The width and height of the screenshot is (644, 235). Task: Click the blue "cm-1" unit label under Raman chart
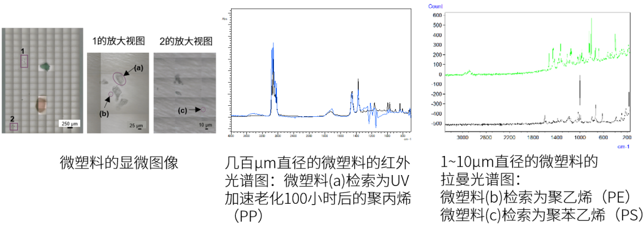[623, 147]
